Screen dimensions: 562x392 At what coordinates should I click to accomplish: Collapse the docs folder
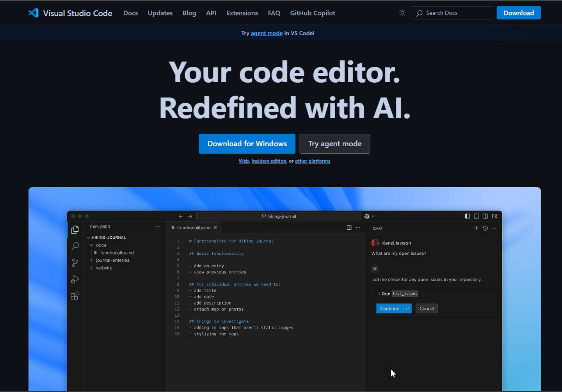91,245
